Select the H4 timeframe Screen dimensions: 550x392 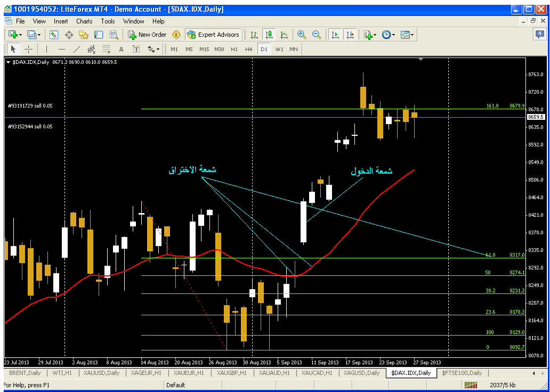pos(249,49)
